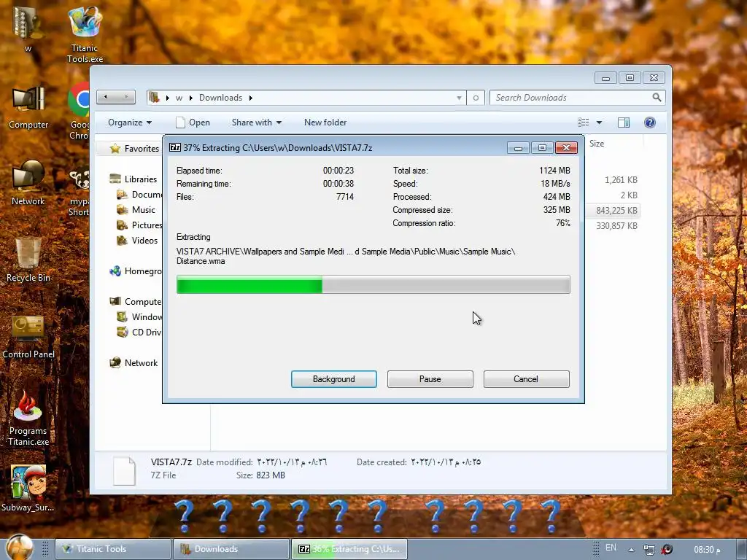Click the address bar refresh button
This screenshot has height=560, width=747.
point(476,98)
